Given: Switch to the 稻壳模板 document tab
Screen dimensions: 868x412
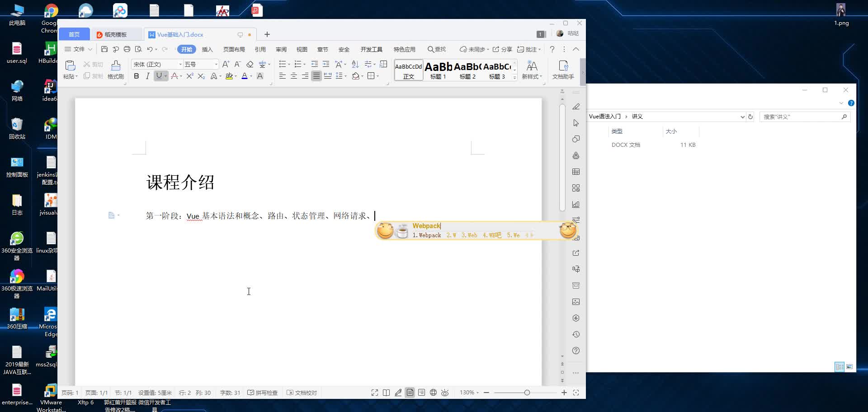Looking at the screenshot, I should [x=116, y=34].
